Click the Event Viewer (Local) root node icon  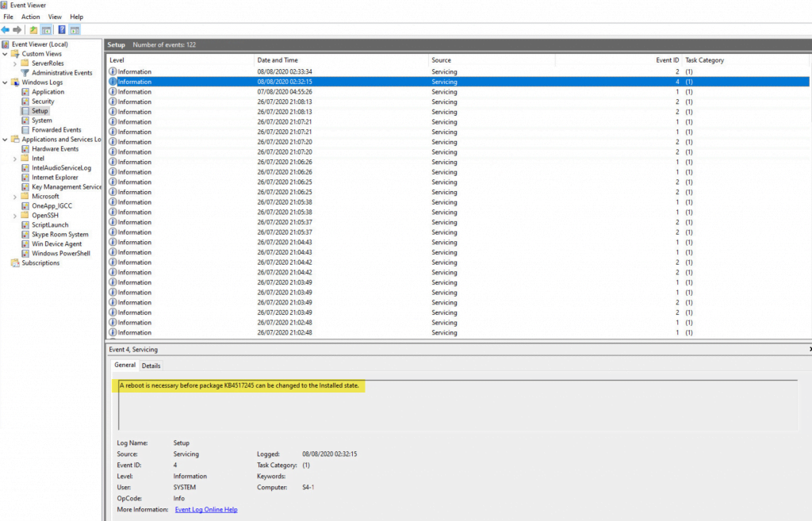pos(6,44)
